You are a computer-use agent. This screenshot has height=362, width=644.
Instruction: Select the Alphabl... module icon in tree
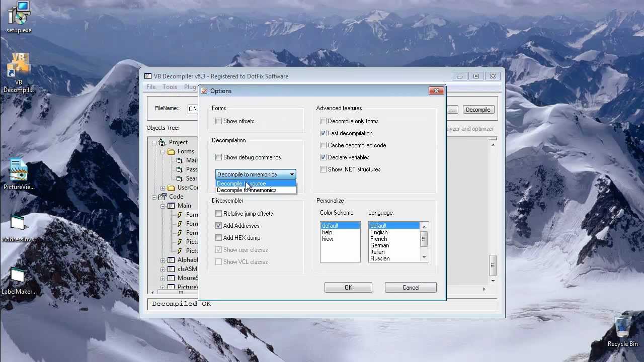(171, 260)
